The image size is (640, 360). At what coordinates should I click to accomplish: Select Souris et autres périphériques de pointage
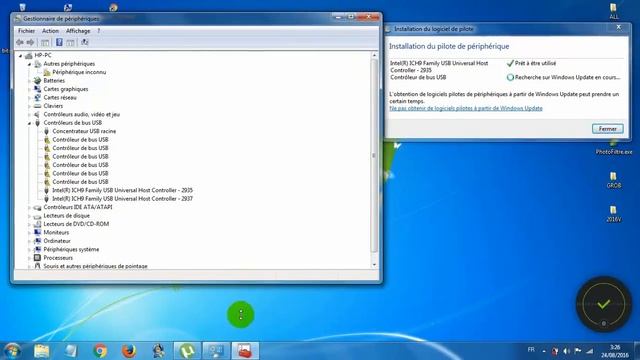pyautogui.click(x=96, y=266)
